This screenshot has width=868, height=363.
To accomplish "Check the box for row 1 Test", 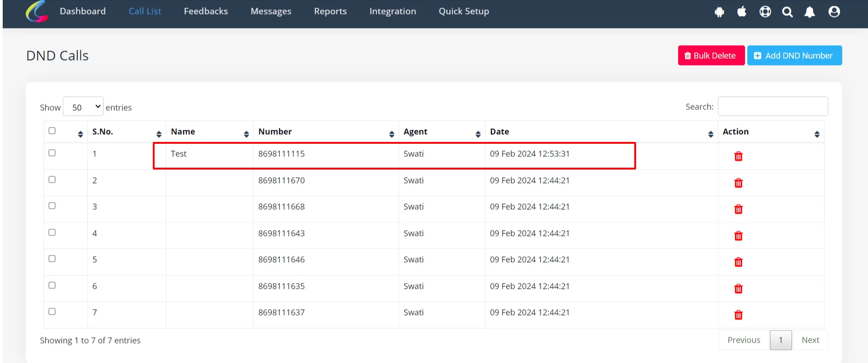I will [52, 153].
